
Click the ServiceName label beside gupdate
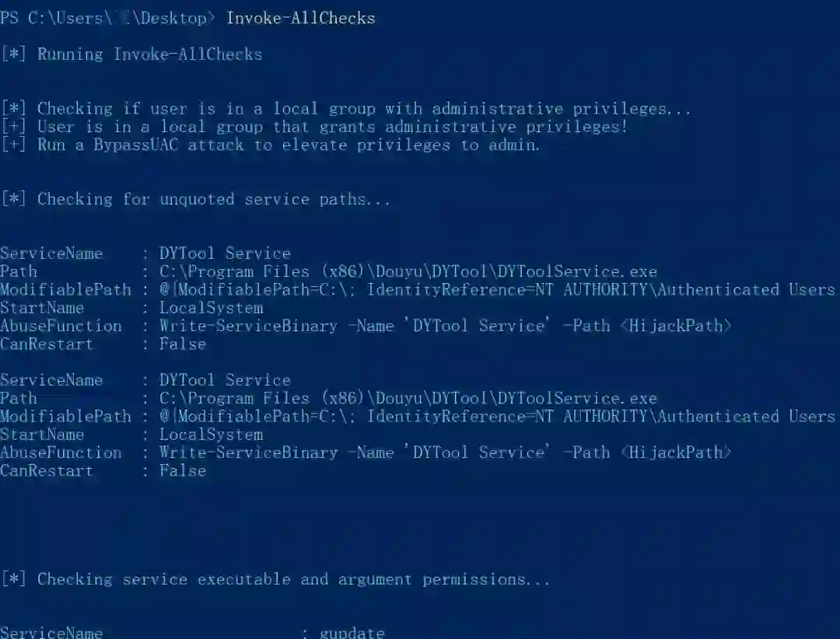[51, 633]
